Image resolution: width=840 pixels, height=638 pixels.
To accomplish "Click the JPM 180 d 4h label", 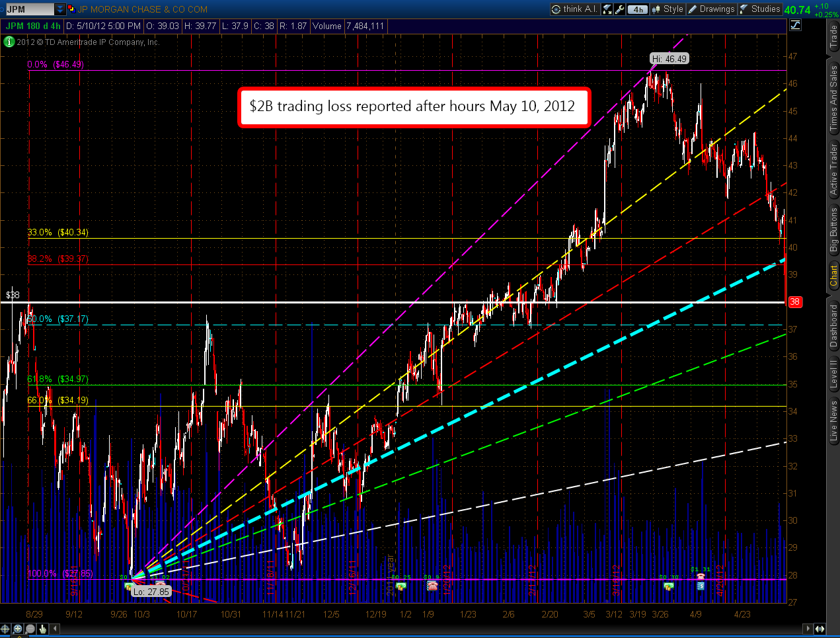I will point(33,26).
